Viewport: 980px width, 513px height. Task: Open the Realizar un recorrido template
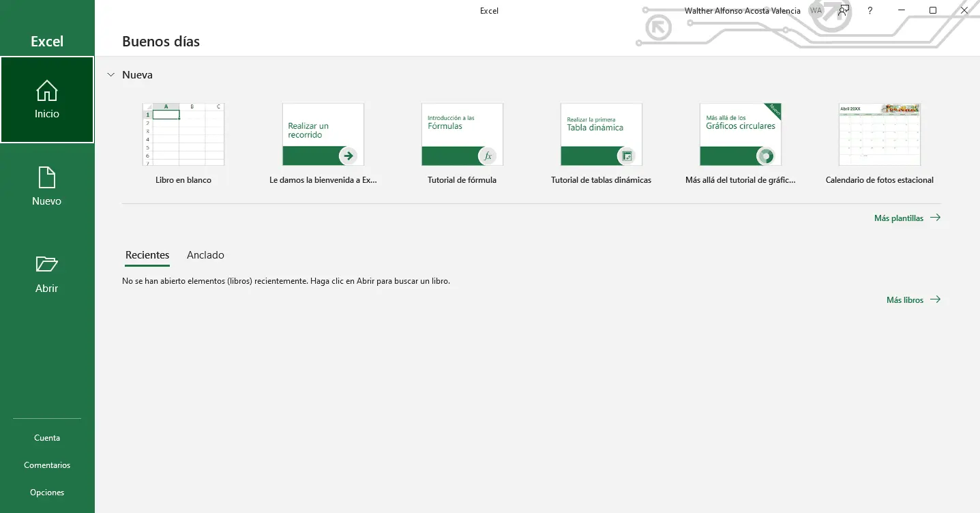coord(323,134)
